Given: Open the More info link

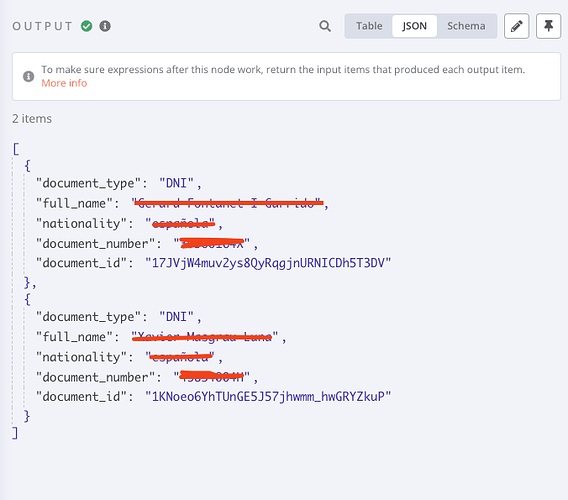Looking at the screenshot, I should (64, 83).
